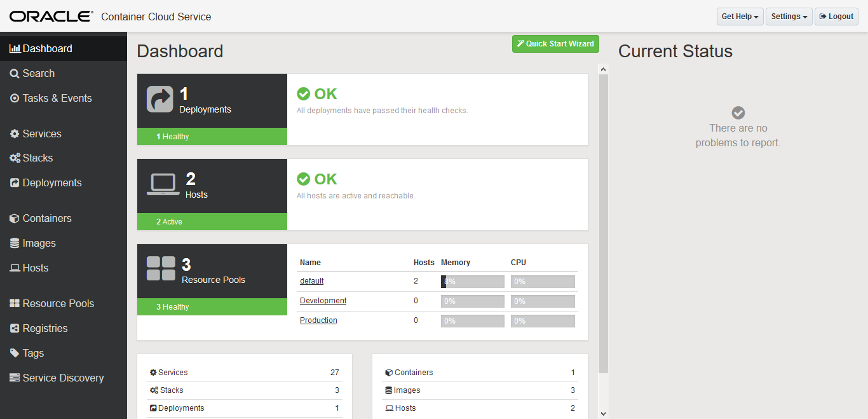868x419 pixels.
Task: Click the Registries share icon in sidebar
Action: (15, 329)
